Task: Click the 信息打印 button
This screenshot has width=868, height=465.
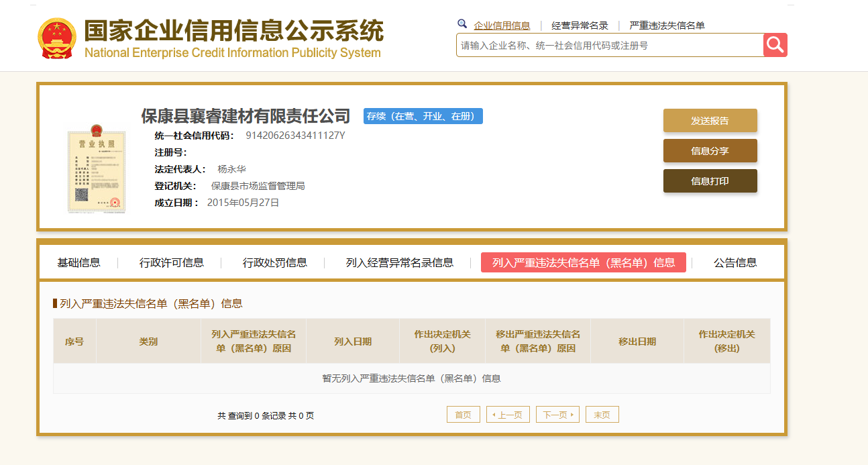Action: (710, 181)
